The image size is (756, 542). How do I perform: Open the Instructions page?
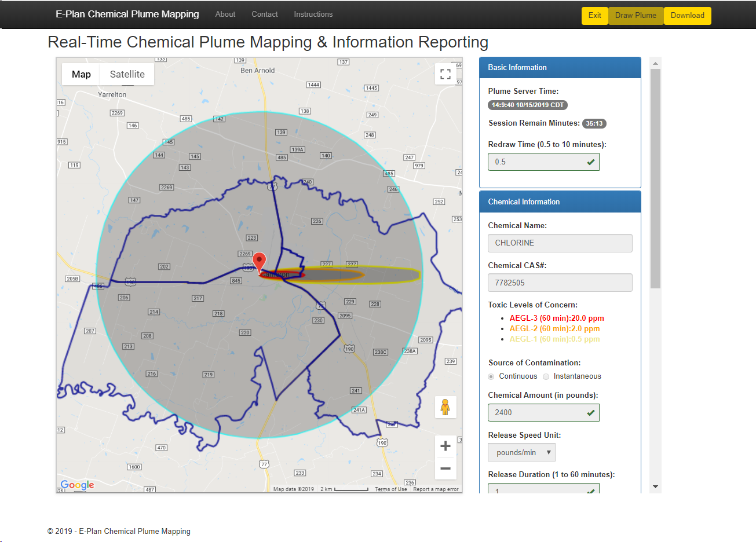click(x=313, y=14)
